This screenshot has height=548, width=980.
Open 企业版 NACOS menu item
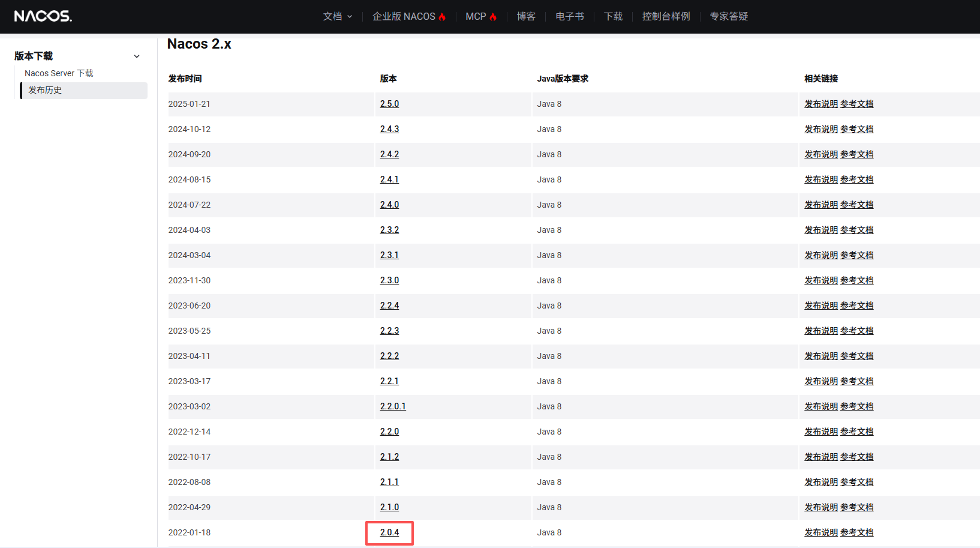408,16
